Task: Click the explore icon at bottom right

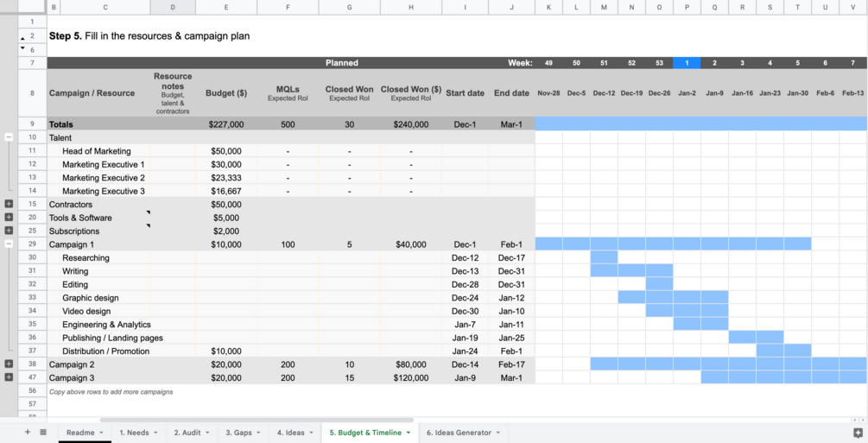Action: tap(858, 433)
